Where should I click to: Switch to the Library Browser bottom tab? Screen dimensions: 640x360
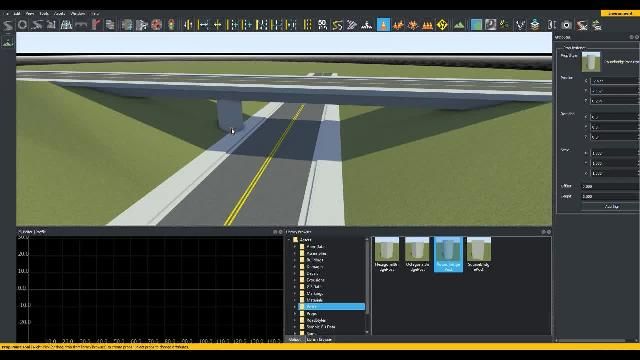tap(319, 340)
